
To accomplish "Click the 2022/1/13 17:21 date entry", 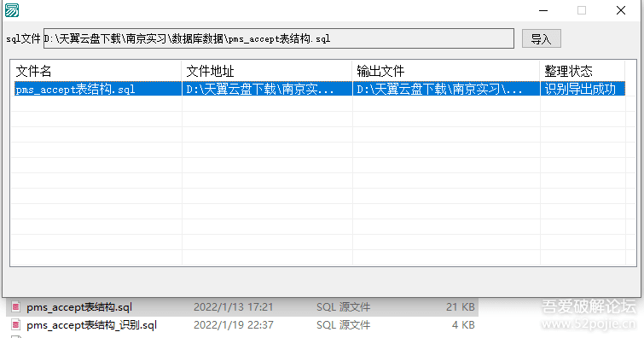I will coord(233,307).
